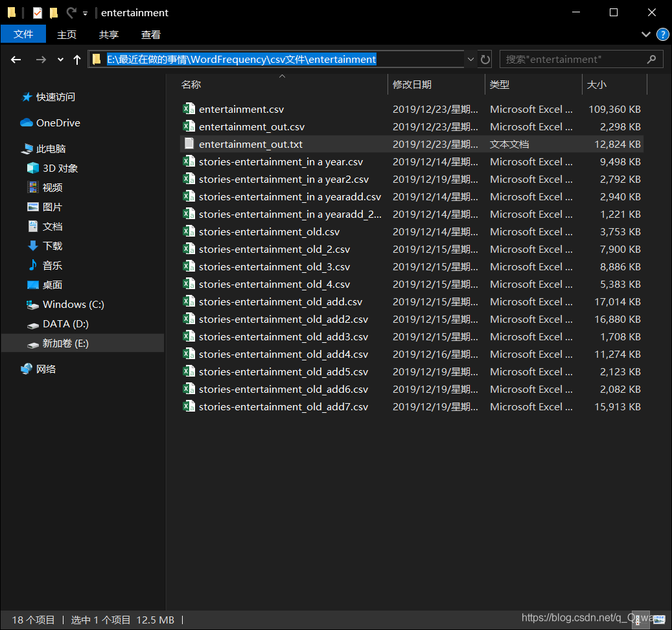Open 3D 对象 folder in sidebar

click(x=52, y=168)
